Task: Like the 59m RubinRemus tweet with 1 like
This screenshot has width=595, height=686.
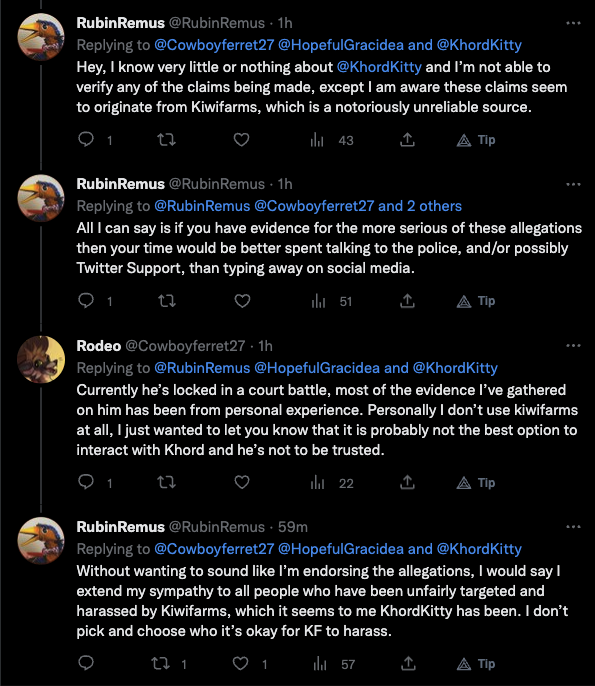Action: pyautogui.click(x=240, y=664)
